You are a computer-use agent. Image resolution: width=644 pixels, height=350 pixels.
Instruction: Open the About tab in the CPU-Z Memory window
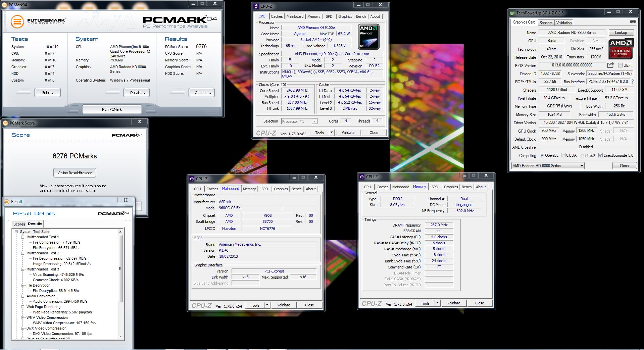click(x=481, y=187)
